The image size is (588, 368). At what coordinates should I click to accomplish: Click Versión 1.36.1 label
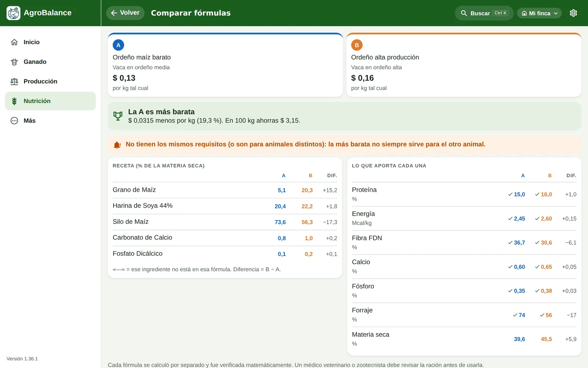tap(22, 359)
